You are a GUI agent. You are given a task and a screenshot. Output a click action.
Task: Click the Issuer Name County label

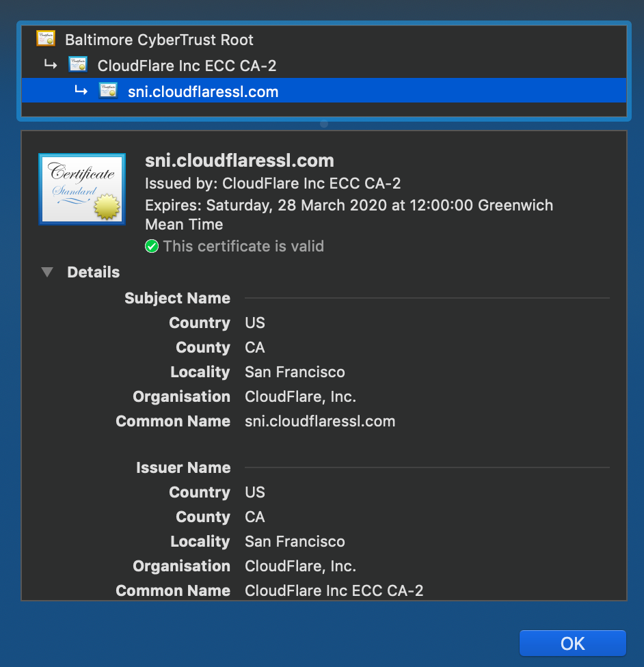[x=203, y=517]
